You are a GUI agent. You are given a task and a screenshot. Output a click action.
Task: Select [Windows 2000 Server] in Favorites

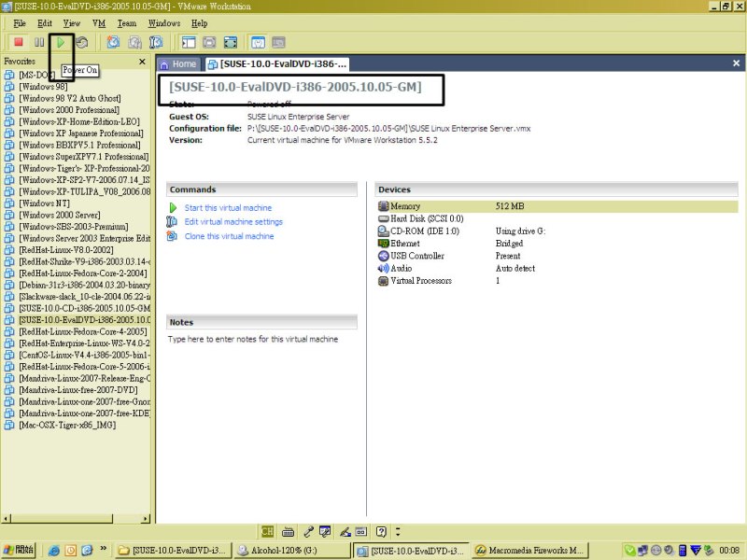coord(52,215)
